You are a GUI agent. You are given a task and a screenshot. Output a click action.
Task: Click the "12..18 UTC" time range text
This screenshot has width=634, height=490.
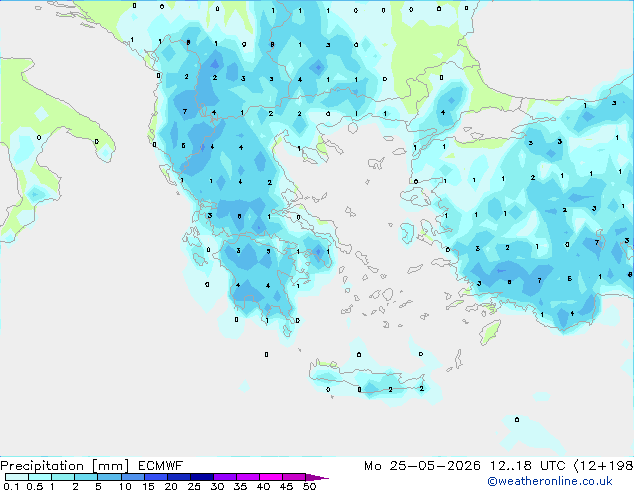tap(527, 466)
